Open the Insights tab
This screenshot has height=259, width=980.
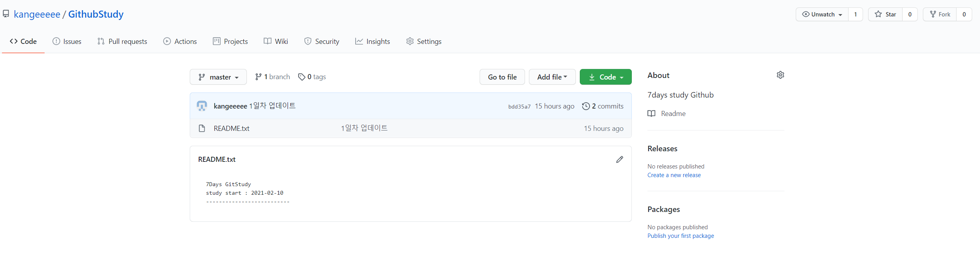pos(372,41)
